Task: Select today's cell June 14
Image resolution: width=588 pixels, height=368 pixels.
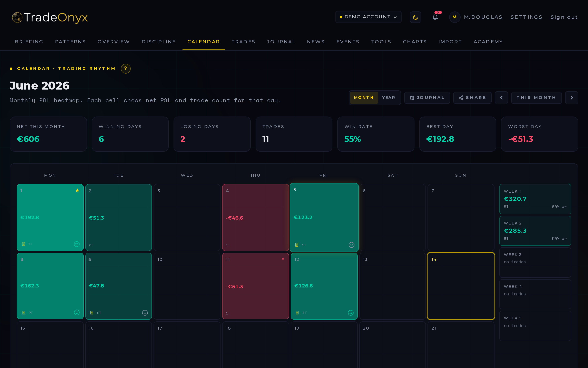Action: pos(461,286)
